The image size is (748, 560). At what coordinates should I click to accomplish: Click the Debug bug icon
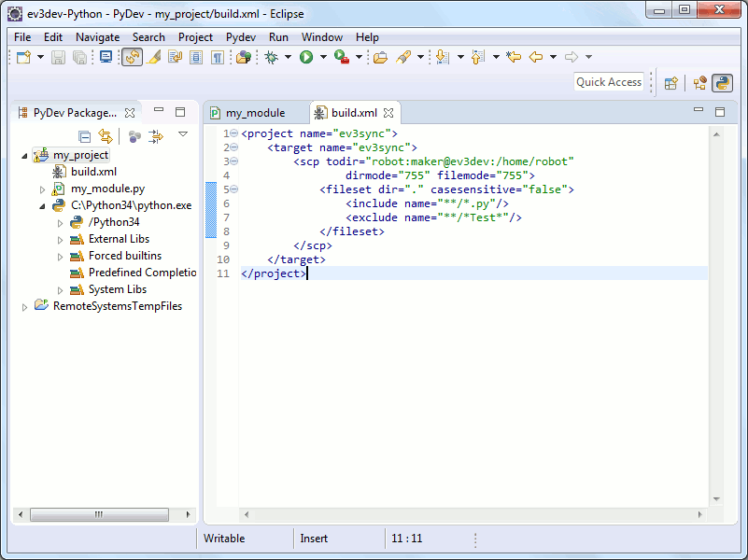tap(272, 57)
